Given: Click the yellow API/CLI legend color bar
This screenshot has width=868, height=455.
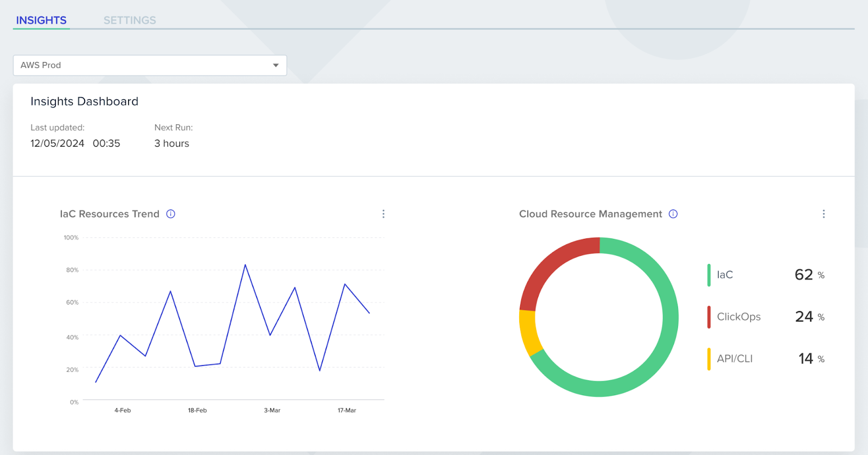Looking at the screenshot, I should point(709,359).
